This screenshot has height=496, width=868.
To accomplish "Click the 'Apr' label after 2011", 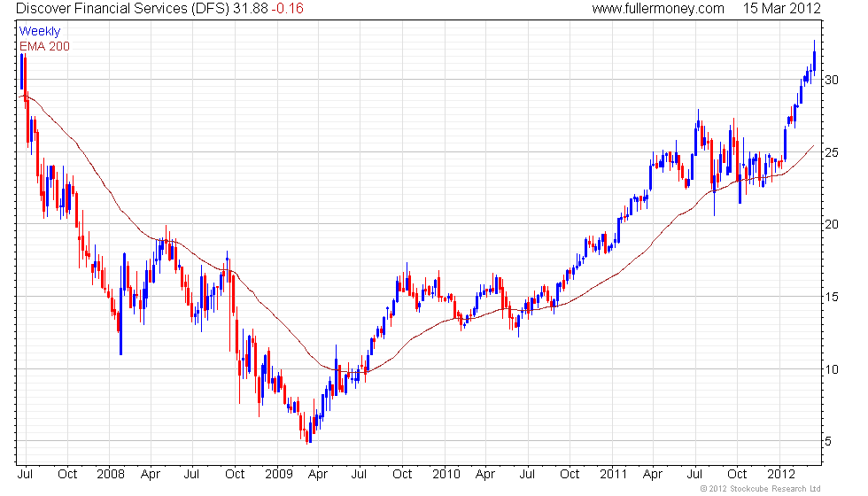I will pyautogui.click(x=654, y=475).
